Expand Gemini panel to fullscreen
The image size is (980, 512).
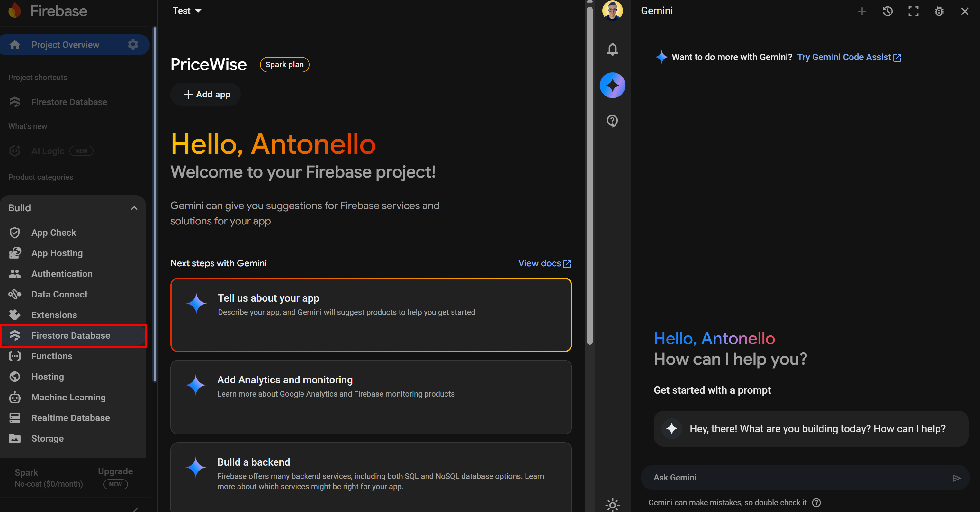pyautogui.click(x=913, y=11)
